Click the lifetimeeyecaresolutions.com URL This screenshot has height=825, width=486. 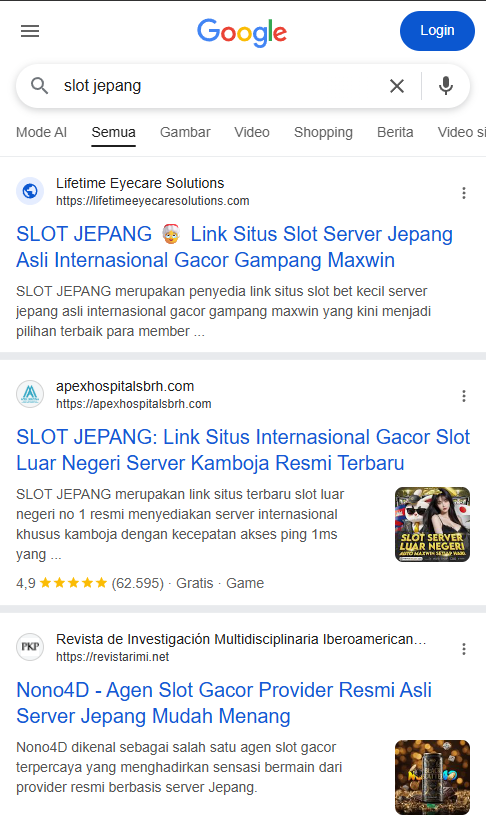click(x=153, y=201)
